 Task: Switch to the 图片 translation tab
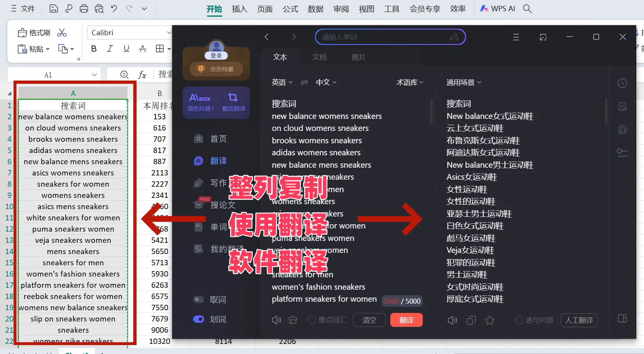359,57
